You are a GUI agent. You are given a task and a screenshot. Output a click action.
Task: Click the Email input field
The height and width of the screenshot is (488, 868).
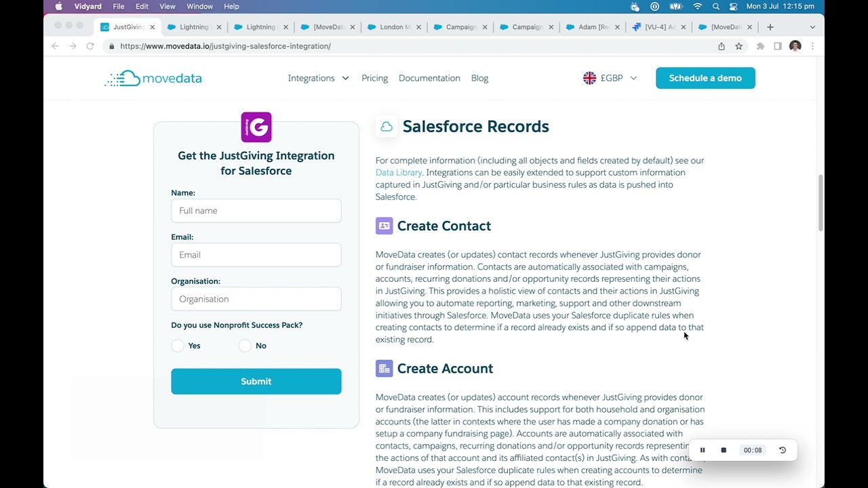click(256, 255)
